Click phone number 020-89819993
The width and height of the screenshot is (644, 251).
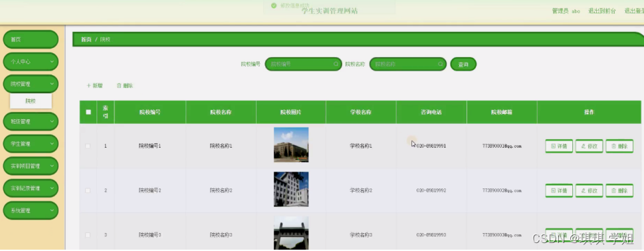(431, 235)
